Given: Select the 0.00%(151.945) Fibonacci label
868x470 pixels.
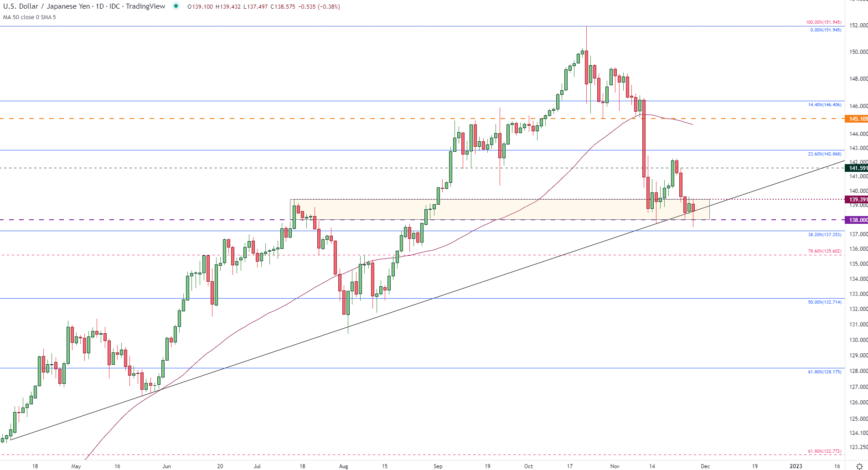Looking at the screenshot, I should 826,30.
